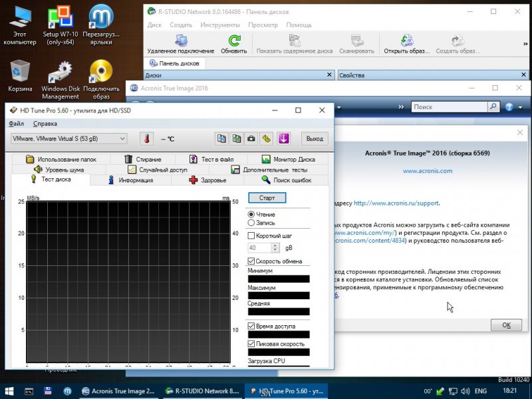Viewport: 532px width, 399px height.
Task: Click the HD Tune temperature thermometer icon
Action: [x=146, y=139]
